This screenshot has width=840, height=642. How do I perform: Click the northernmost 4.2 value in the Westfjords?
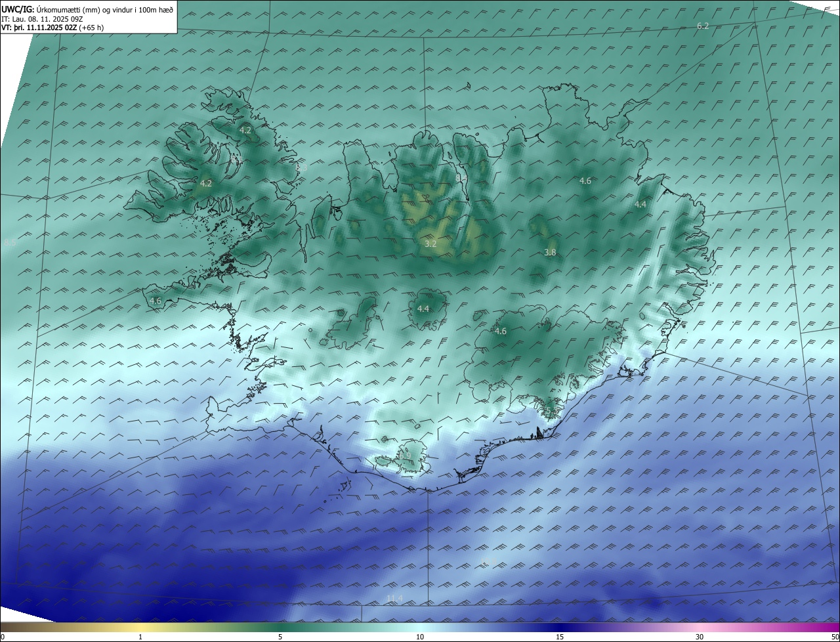point(245,130)
